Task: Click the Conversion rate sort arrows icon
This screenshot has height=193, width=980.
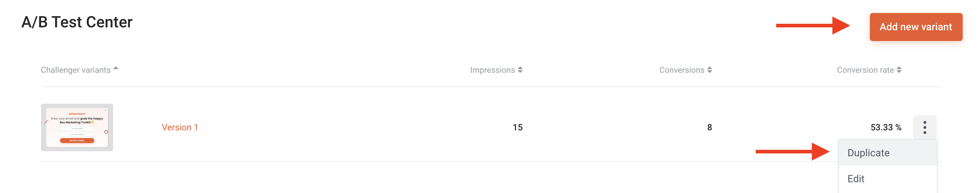Action: pyautogui.click(x=899, y=69)
